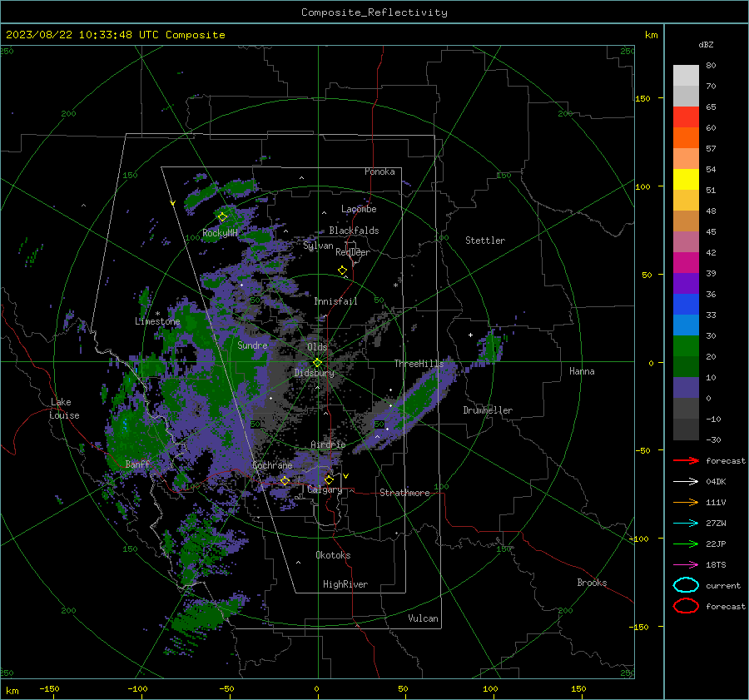Click the 111V legend label
Screen dimensions: 749x700
pos(716,502)
